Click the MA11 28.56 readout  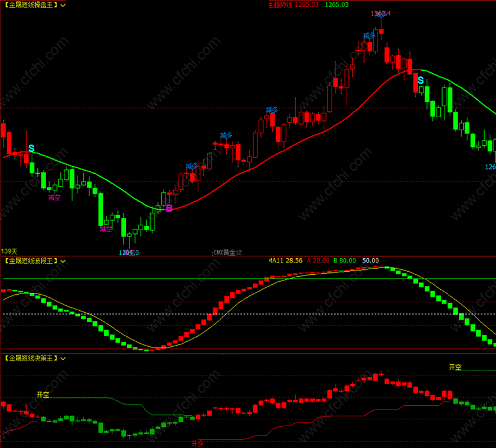click(x=286, y=261)
